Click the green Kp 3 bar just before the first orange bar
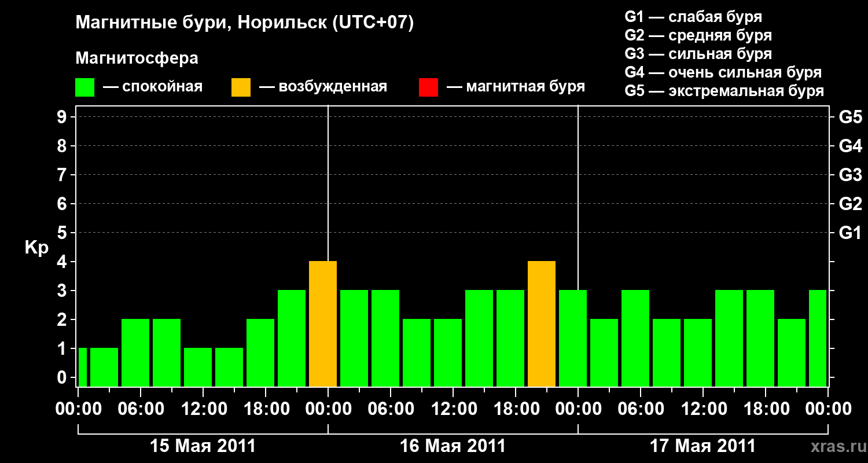 [x=292, y=339]
